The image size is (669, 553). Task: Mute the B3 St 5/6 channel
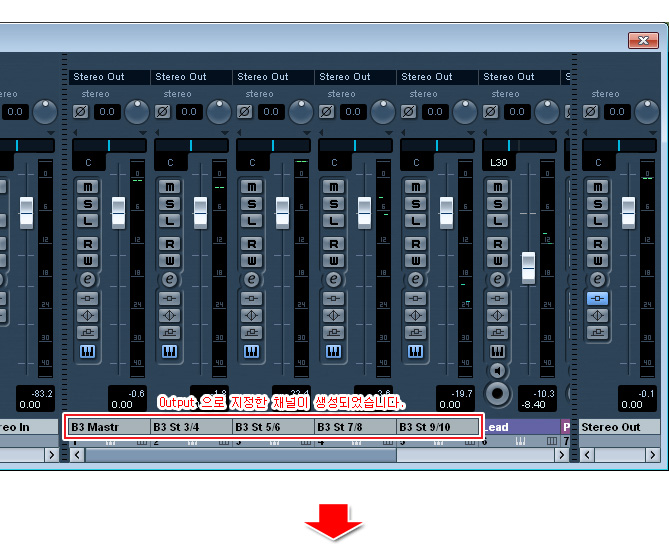click(x=251, y=187)
